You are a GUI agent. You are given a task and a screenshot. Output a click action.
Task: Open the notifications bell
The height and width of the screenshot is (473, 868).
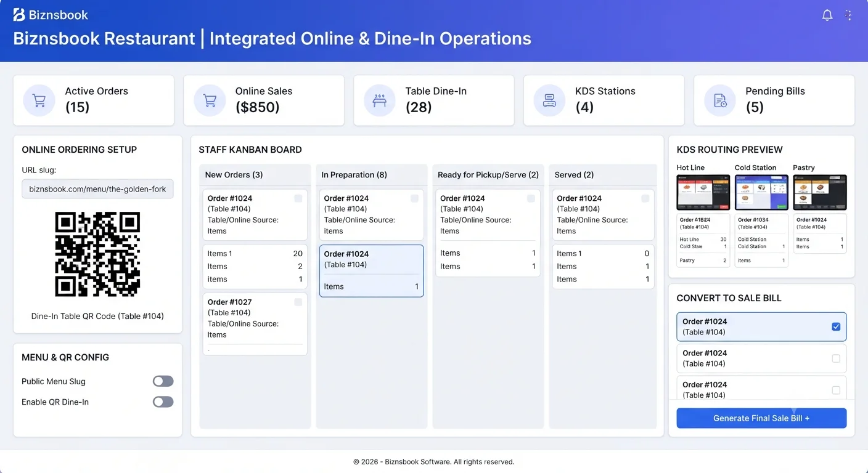click(x=827, y=15)
